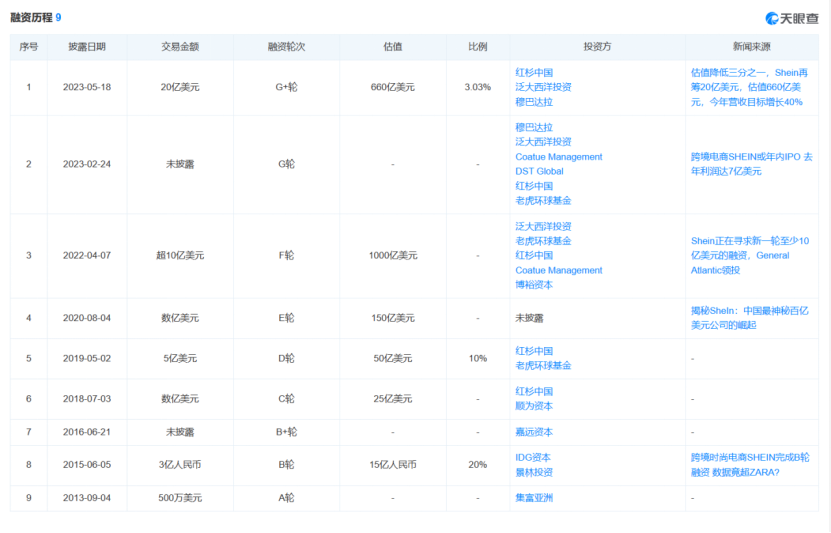Open 红杉中国 link in the 2023-02-24 row

[x=534, y=186]
